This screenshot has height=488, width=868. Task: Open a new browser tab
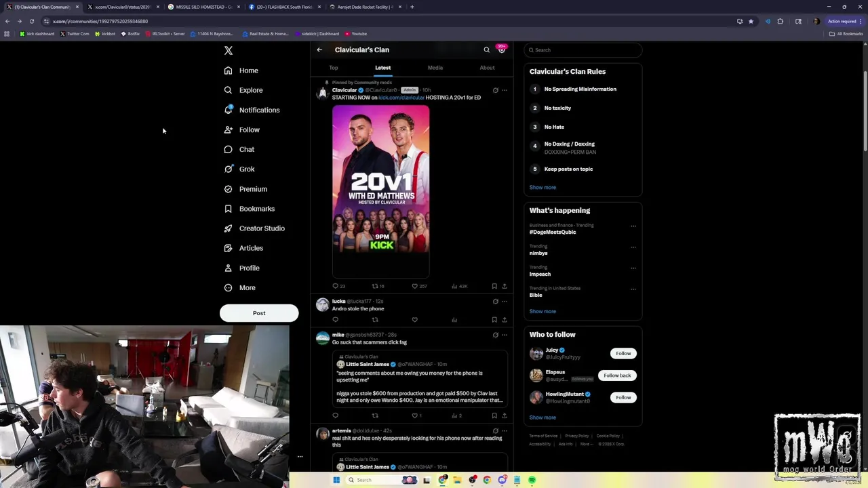[412, 7]
